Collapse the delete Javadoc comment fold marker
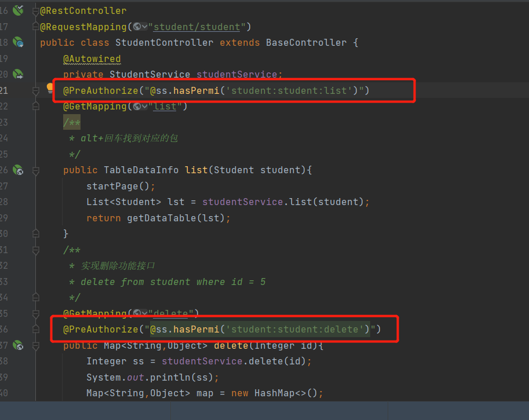Screen dimensions: 529x420 [x=35, y=250]
